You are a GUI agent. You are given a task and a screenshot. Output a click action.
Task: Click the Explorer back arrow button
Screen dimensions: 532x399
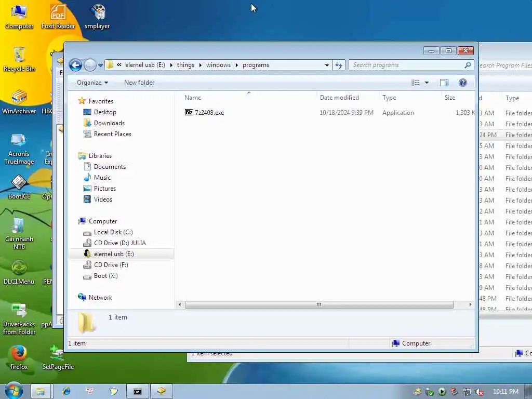click(x=75, y=65)
